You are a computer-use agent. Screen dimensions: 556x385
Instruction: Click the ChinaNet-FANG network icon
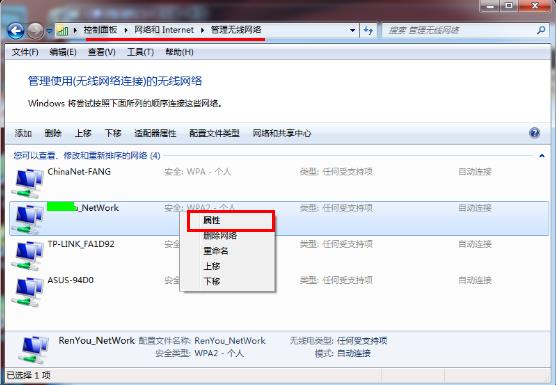click(28, 183)
